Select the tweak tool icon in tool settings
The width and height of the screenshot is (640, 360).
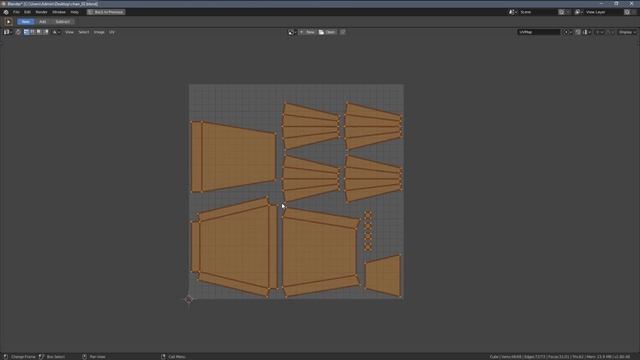9,22
